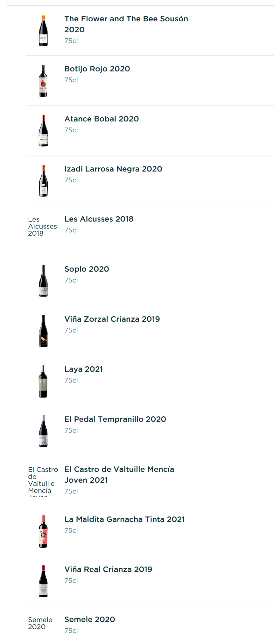Click The Flower and The Bee Sousón bottle image

coord(43,31)
